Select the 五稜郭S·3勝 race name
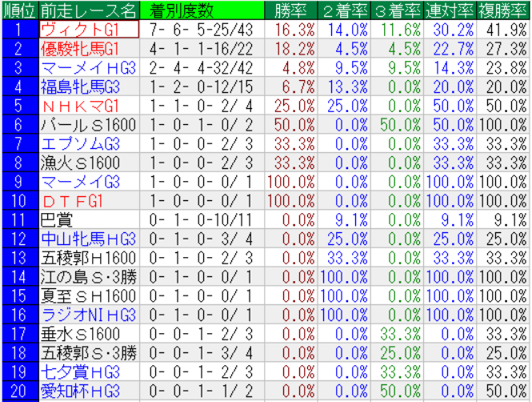Viewport: 532px width, 402px height. tap(89, 353)
